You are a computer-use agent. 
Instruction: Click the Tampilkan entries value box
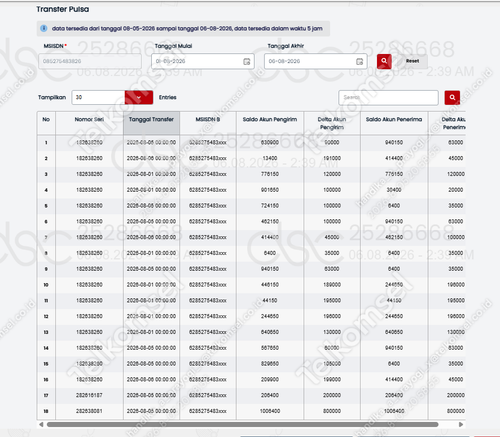(x=98, y=97)
